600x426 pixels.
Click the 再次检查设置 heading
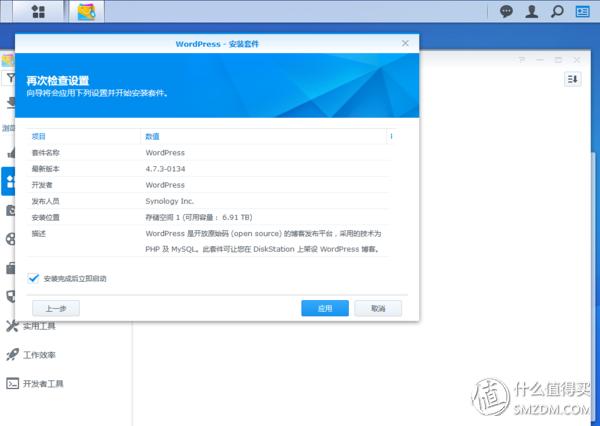[58, 80]
